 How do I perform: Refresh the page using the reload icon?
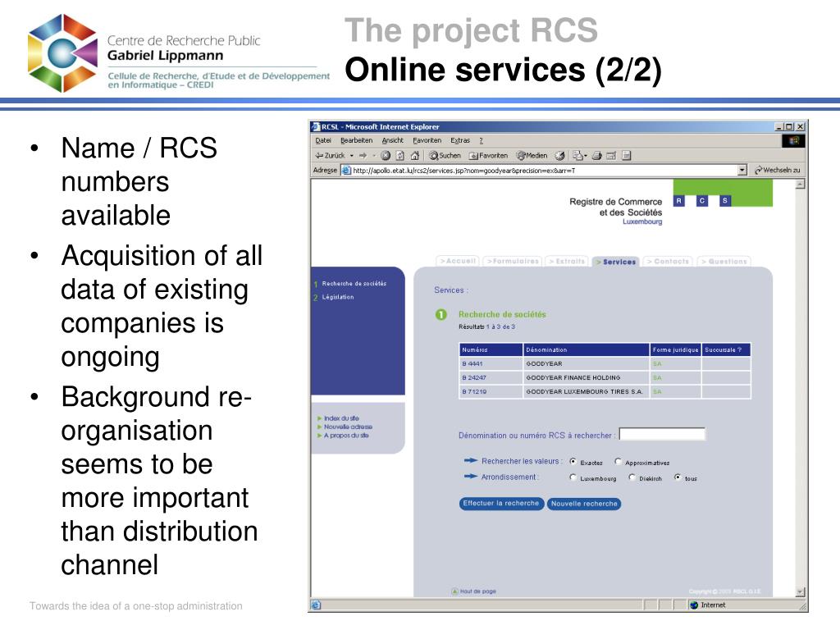point(400,155)
